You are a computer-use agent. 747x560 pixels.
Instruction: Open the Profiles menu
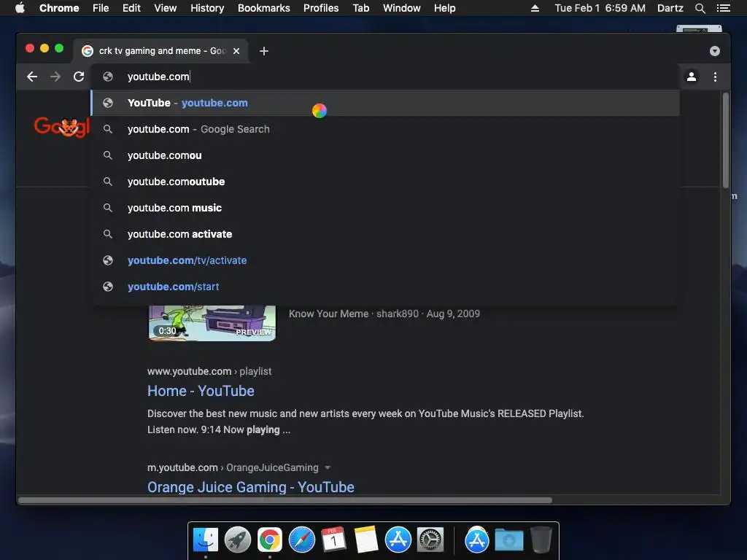(x=321, y=8)
